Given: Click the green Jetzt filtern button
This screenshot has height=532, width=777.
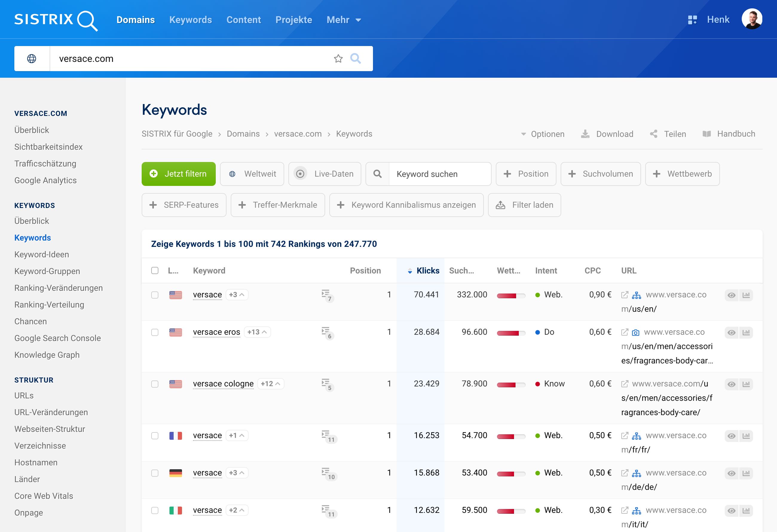Looking at the screenshot, I should (x=178, y=174).
